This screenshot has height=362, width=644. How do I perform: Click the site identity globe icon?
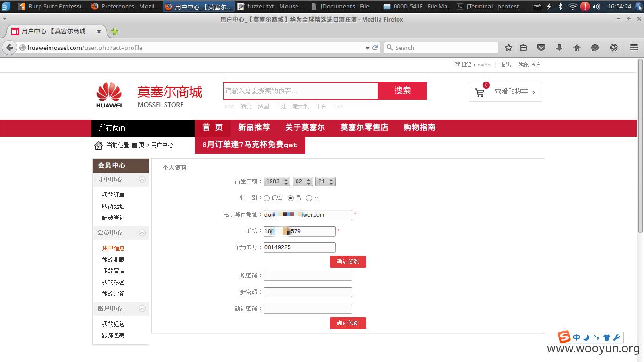point(22,48)
